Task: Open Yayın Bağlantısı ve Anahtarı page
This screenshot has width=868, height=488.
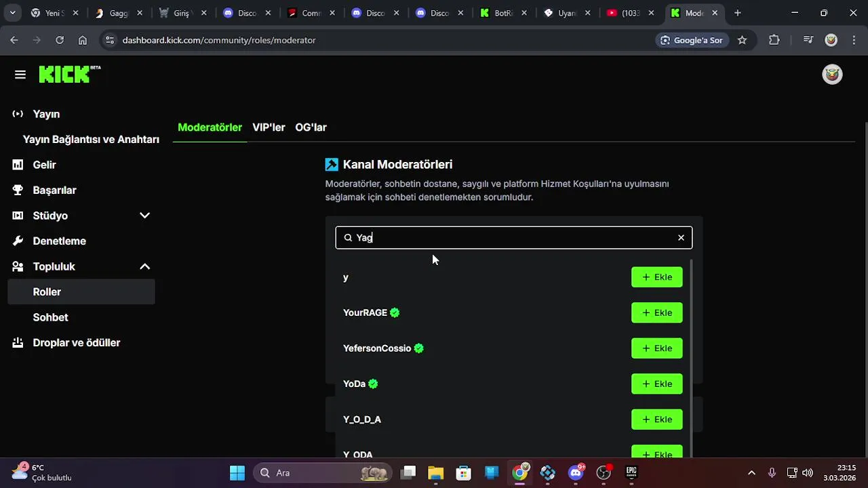Action: click(91, 139)
